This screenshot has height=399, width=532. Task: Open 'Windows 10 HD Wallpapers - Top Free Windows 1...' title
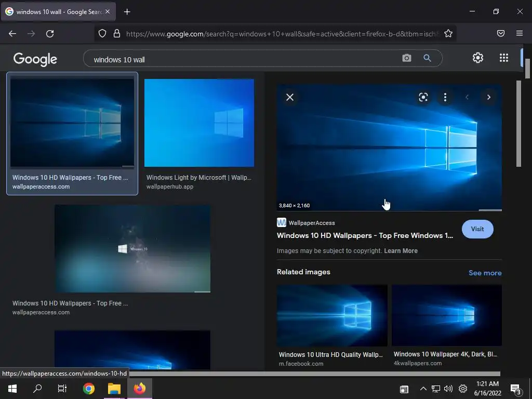tap(365, 235)
